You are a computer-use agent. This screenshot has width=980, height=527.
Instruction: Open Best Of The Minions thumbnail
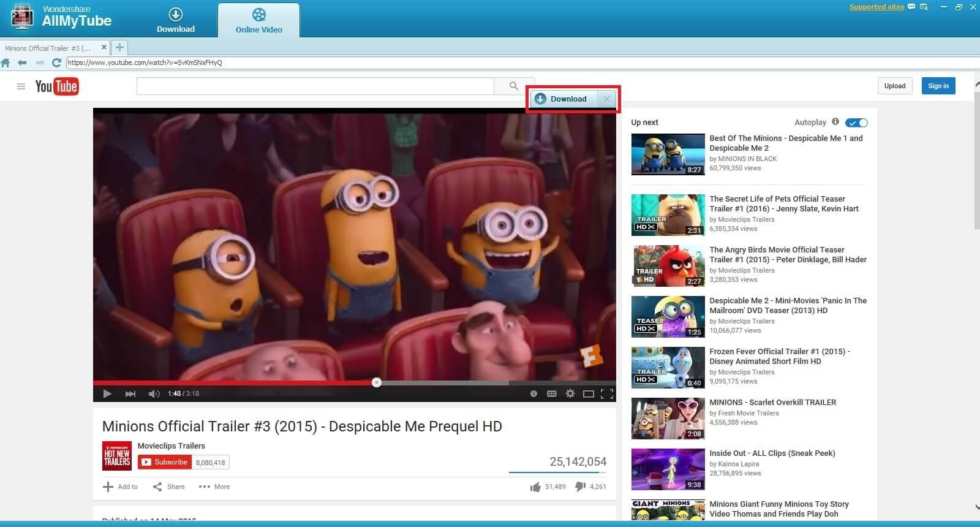click(668, 154)
